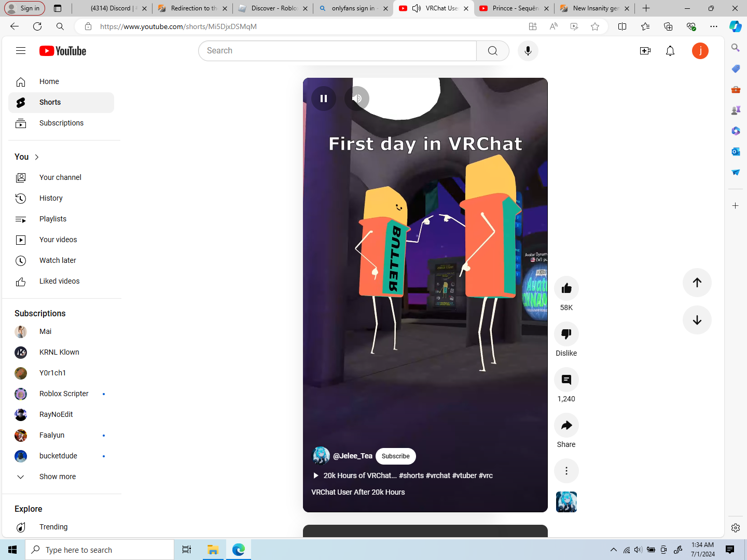Mute the Short's volume
Viewport: 747px width, 560px height.
(x=357, y=99)
